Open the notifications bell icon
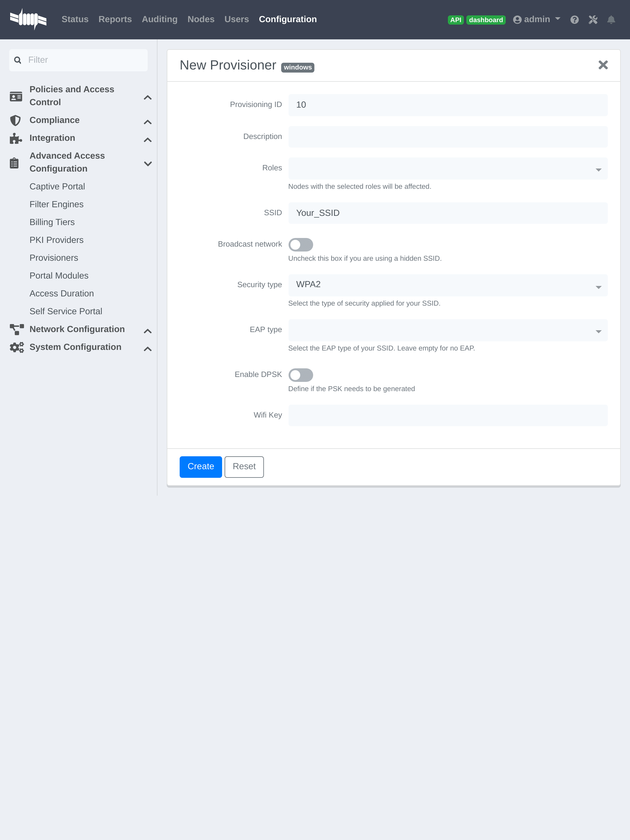This screenshot has width=630, height=840. (x=611, y=20)
